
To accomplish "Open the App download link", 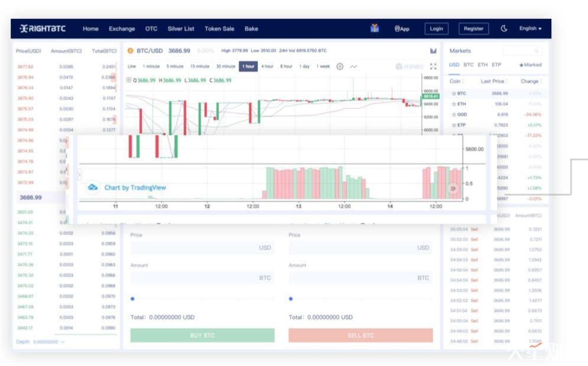I will 402,28.
